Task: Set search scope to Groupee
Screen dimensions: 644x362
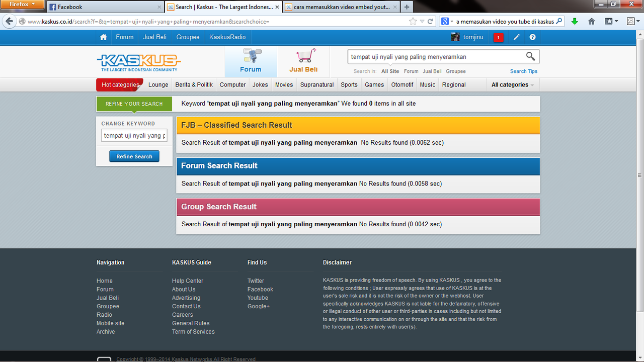Action: (x=456, y=71)
